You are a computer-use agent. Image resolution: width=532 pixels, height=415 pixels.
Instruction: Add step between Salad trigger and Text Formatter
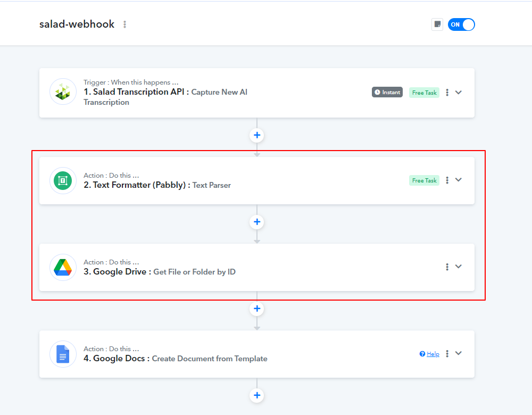(257, 135)
